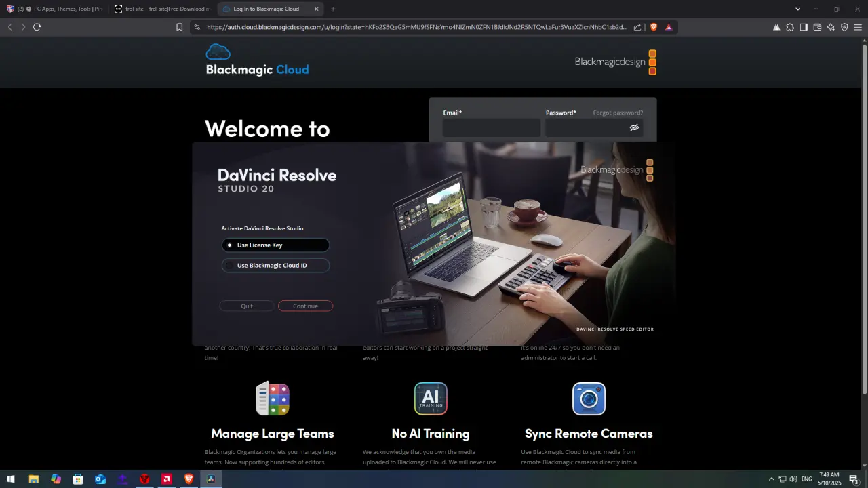
Task: Open Copilot from the taskbar
Action: (56, 479)
